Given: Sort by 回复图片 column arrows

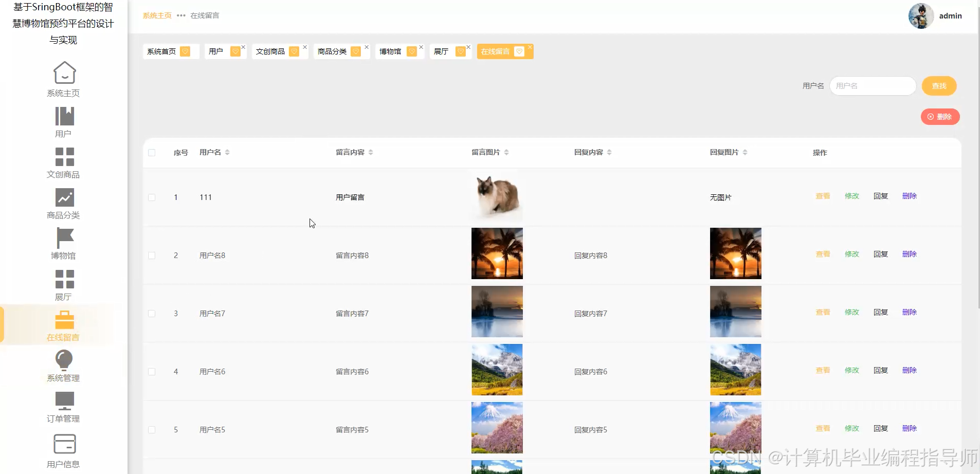Looking at the screenshot, I should tap(745, 152).
